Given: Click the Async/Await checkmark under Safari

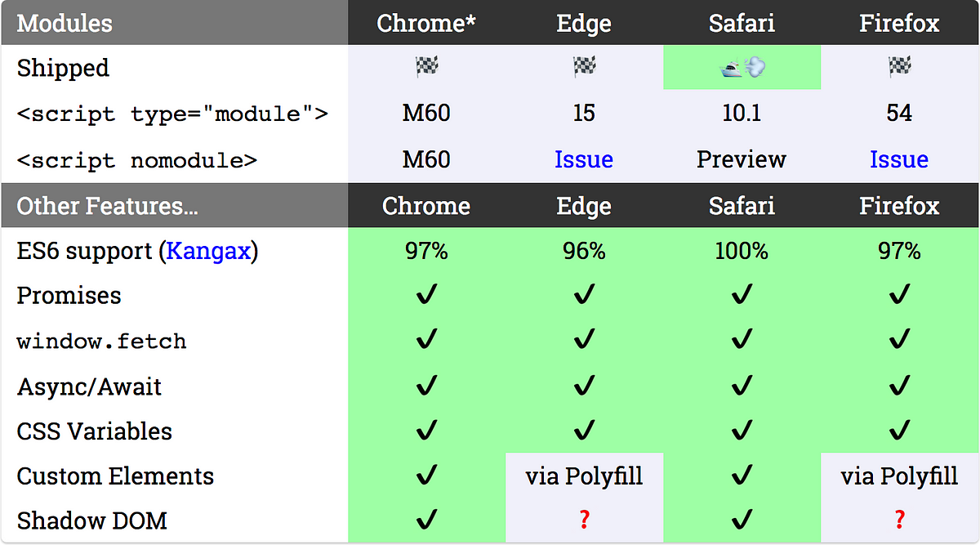Looking at the screenshot, I should [x=742, y=385].
